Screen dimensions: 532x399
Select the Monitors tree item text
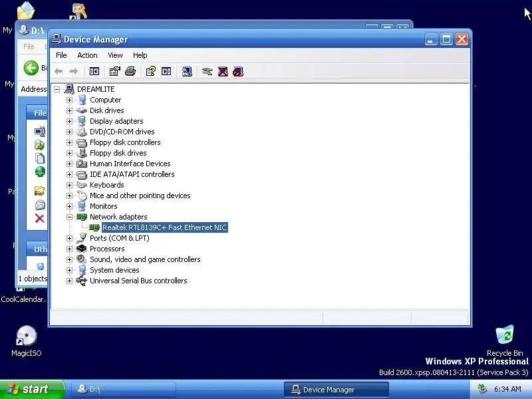(x=104, y=206)
